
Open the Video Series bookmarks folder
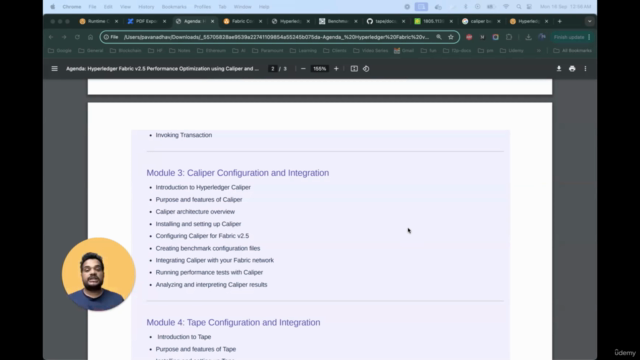click(x=370, y=51)
